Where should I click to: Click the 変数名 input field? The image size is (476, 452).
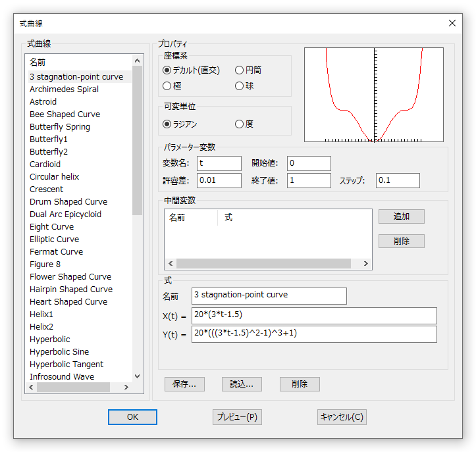click(219, 163)
